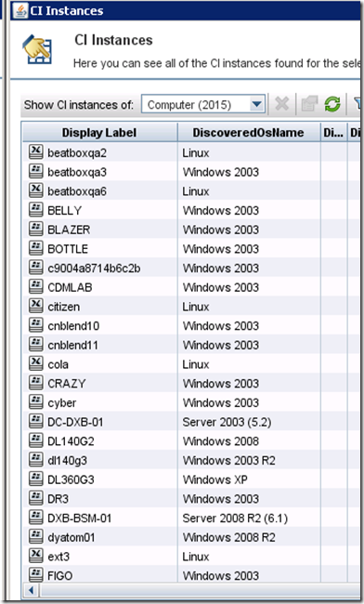Click Linux icon for cola
Image resolution: width=364 pixels, height=604 pixels.
(36, 363)
